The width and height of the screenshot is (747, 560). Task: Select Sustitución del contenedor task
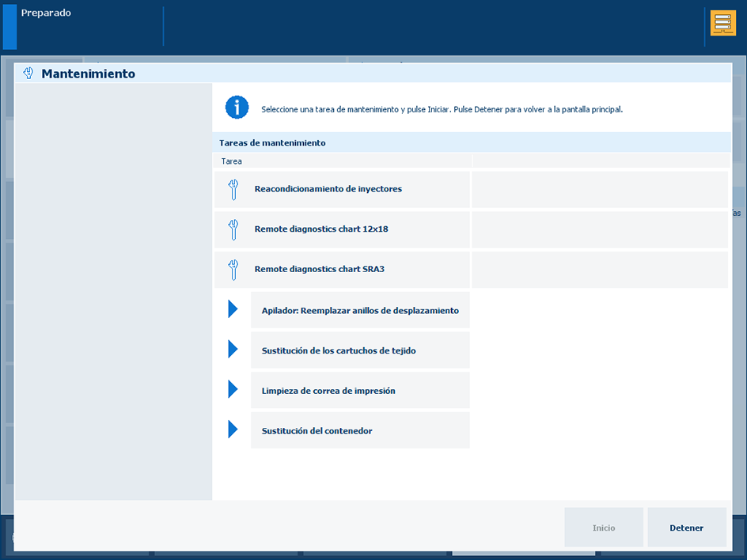360,430
